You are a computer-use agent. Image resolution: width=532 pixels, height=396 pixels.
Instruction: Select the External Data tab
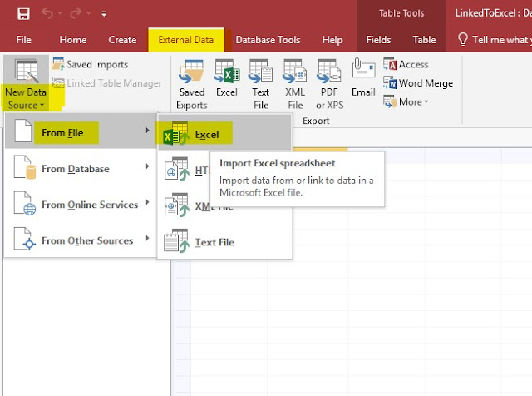186,40
